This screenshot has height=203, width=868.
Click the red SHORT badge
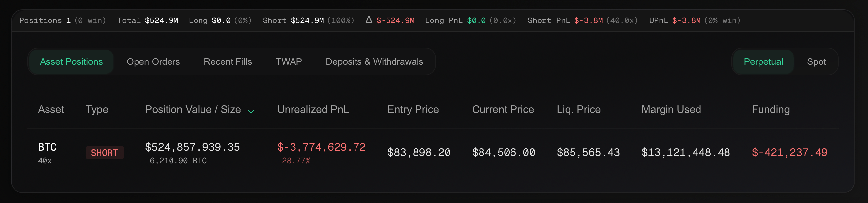105,153
